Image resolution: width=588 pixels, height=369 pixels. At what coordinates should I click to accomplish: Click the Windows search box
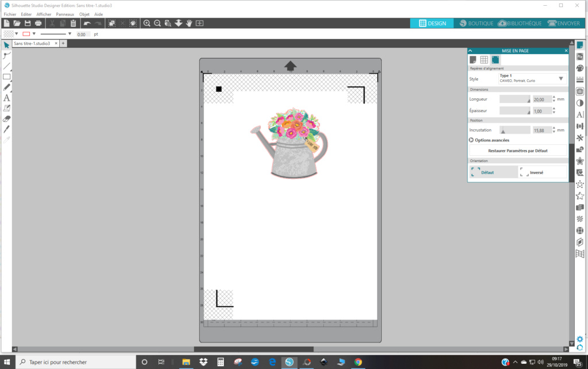[76, 362]
